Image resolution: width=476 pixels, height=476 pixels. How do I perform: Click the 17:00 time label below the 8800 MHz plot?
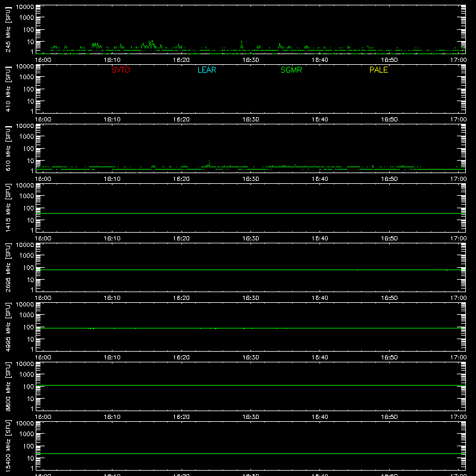pos(458,417)
